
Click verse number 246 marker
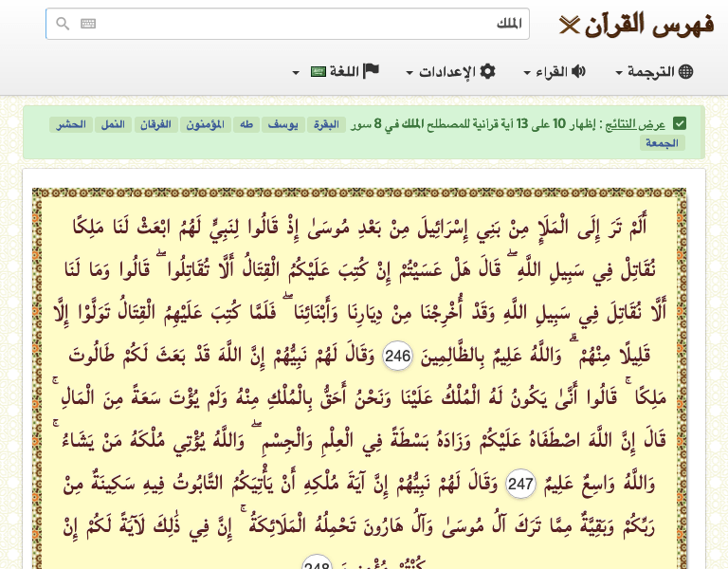(x=397, y=357)
